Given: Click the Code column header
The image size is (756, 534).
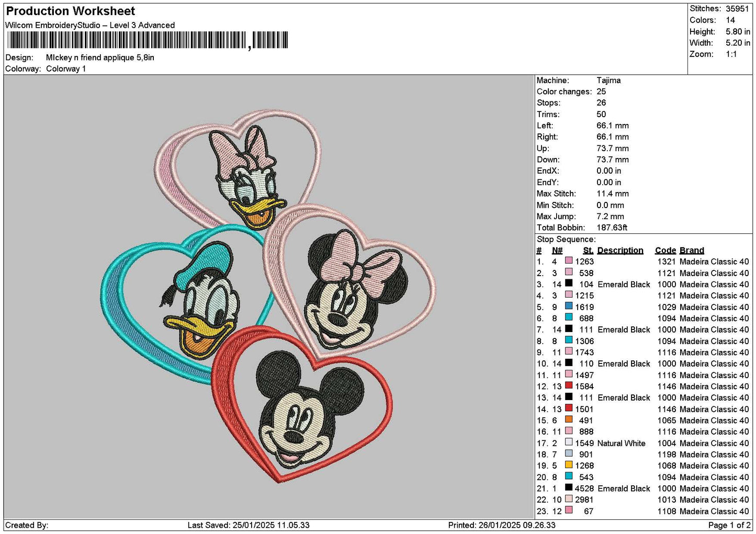Looking at the screenshot, I should [665, 250].
